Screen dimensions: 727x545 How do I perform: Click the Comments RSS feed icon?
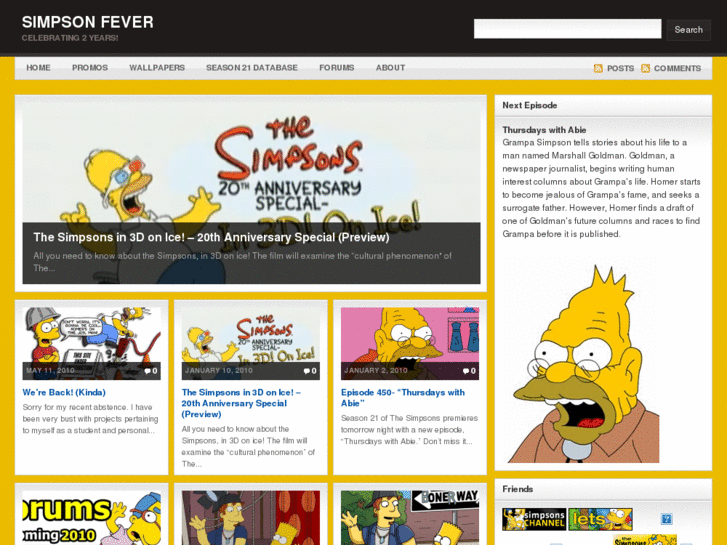coord(645,68)
